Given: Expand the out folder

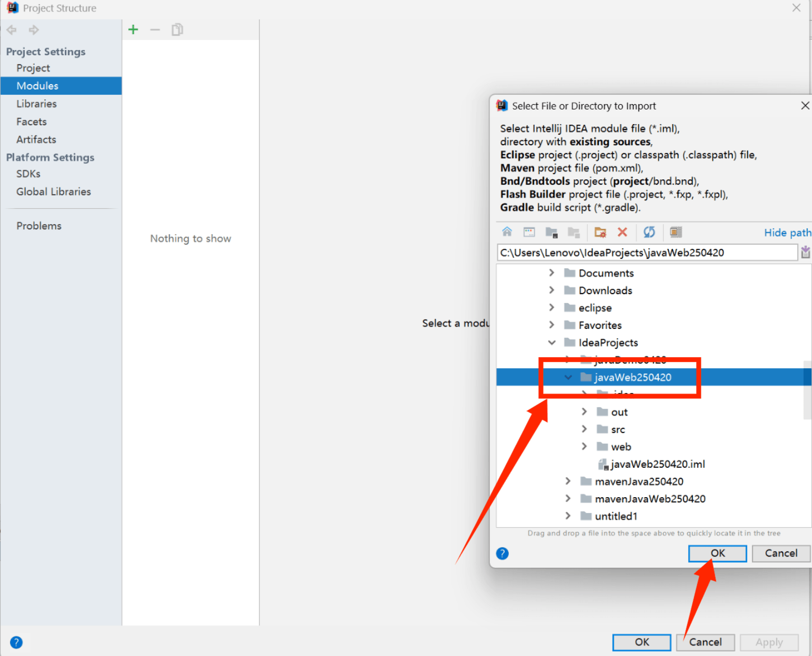Looking at the screenshot, I should pyautogui.click(x=584, y=411).
